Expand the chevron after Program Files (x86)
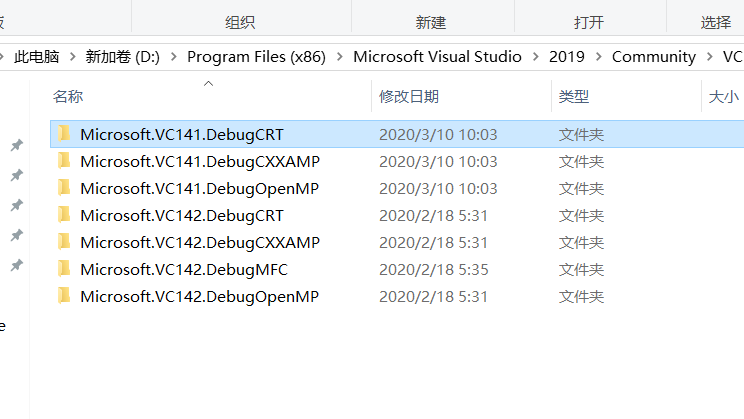Image resolution: width=744 pixels, height=419 pixels. [x=340, y=57]
